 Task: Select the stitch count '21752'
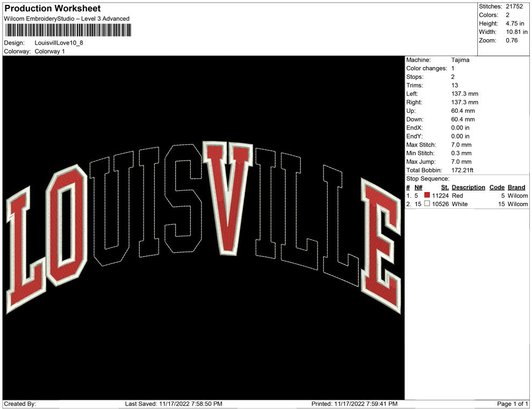[514, 6]
